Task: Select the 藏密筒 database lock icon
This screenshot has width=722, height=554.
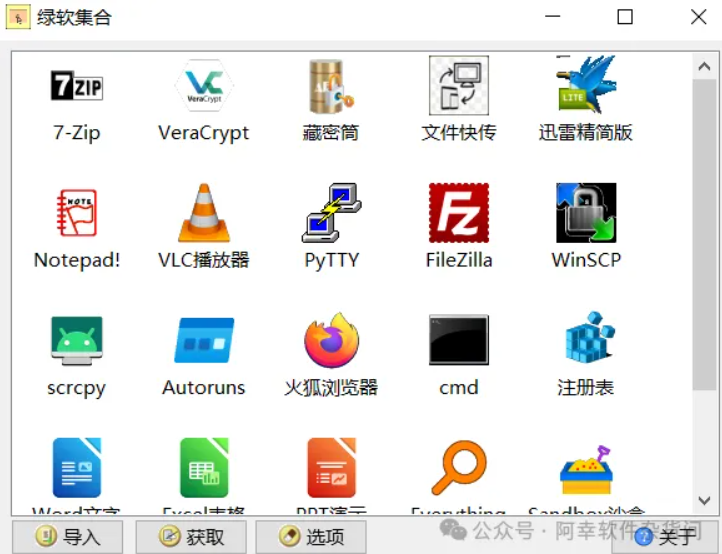Action: click(x=331, y=87)
